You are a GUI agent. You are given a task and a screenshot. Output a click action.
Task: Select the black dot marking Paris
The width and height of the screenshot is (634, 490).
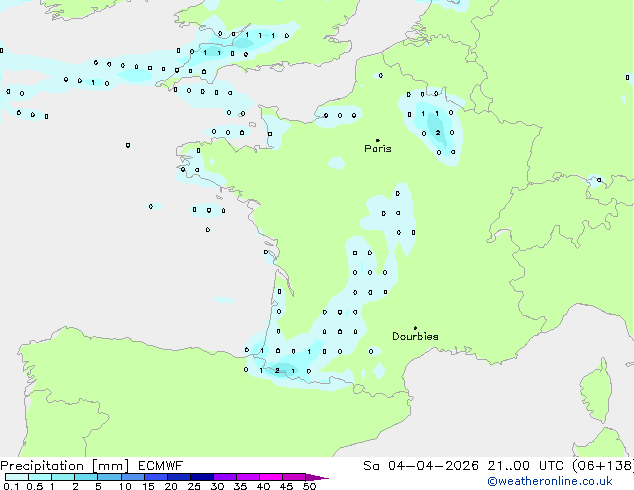coord(378,140)
